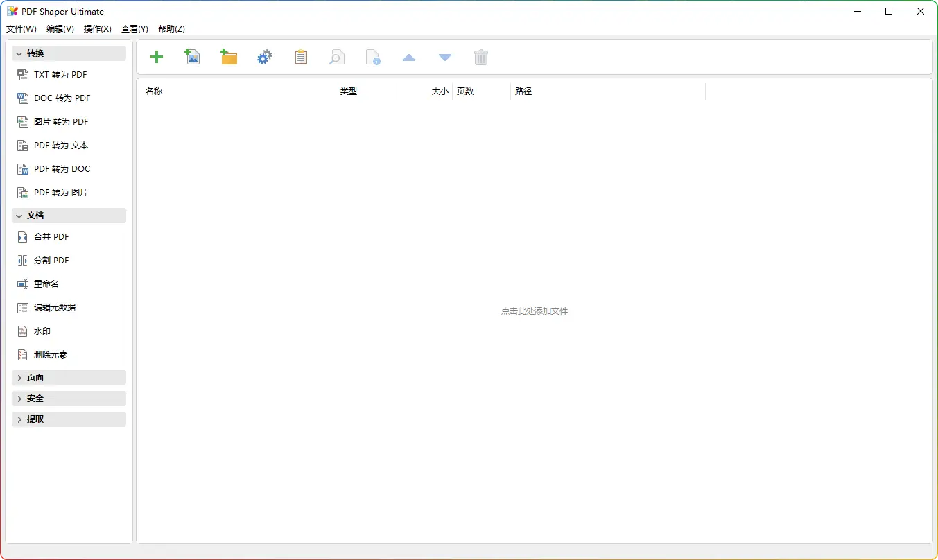Expand the 页面 section

click(x=69, y=378)
